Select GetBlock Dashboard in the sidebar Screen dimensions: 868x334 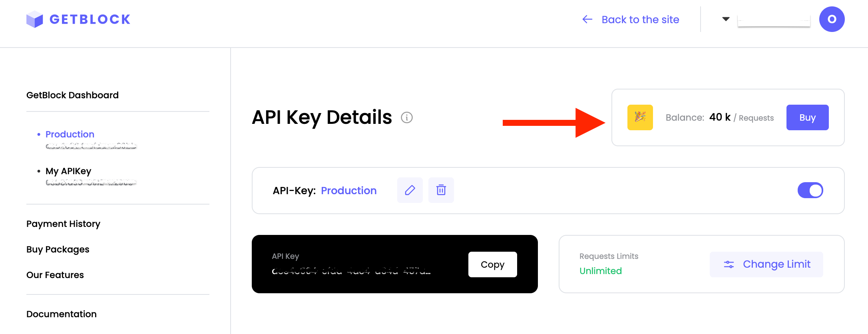(72, 95)
